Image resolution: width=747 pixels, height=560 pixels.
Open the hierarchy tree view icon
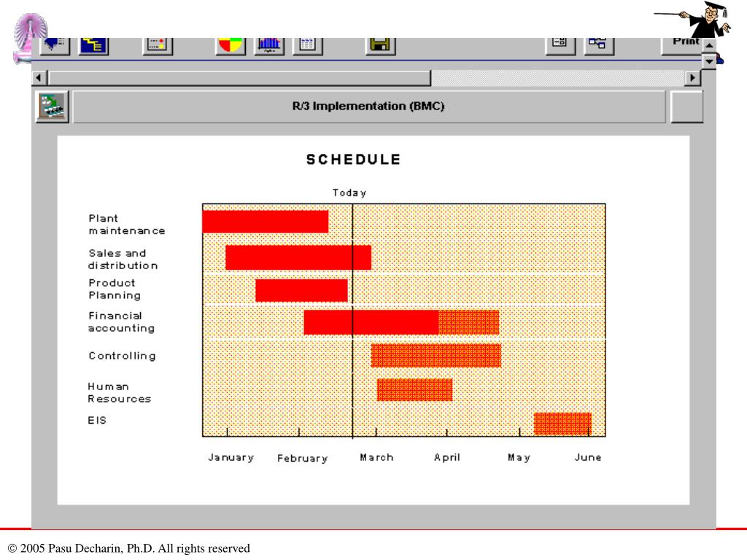coord(93,46)
